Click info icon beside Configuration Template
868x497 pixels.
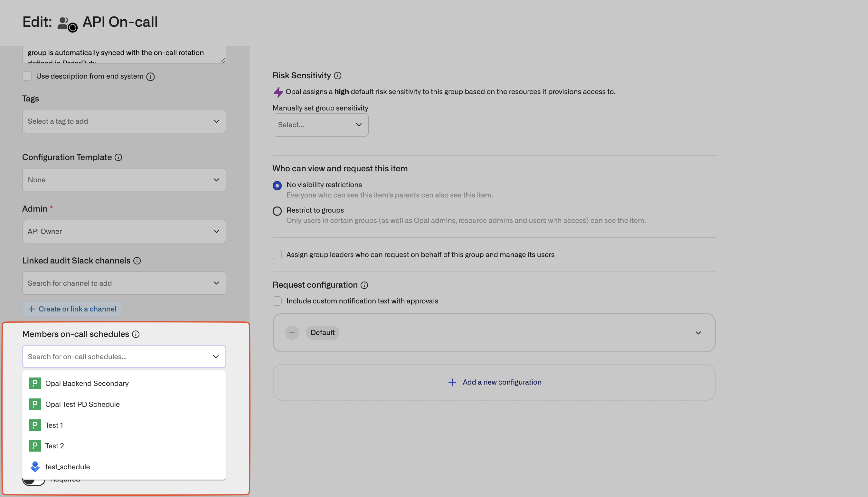pyautogui.click(x=118, y=158)
